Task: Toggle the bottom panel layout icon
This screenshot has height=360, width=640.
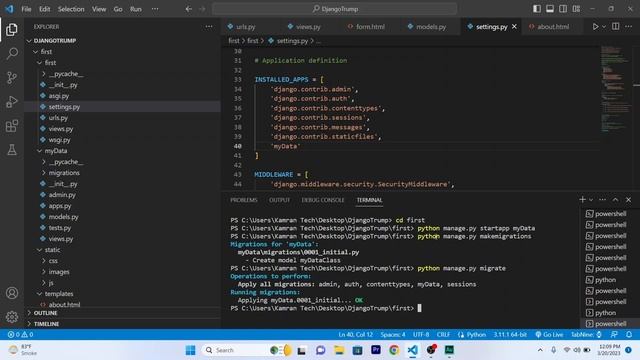Action: tap(550, 9)
